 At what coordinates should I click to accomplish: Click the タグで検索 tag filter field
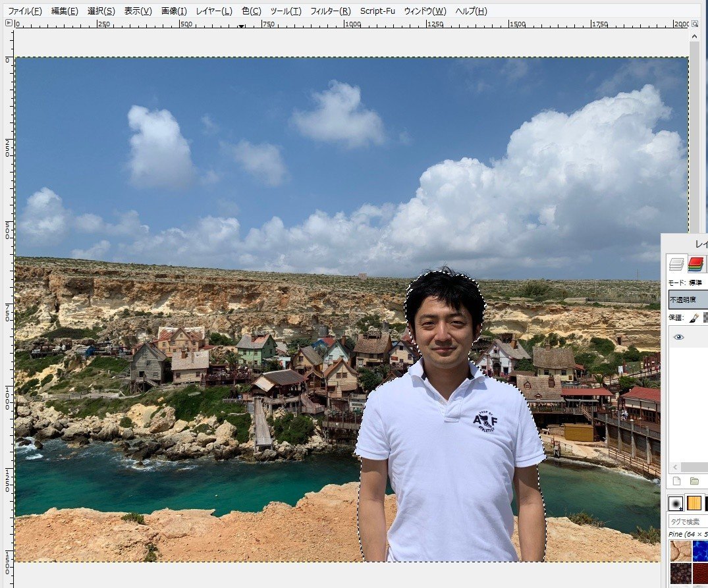coord(688,521)
